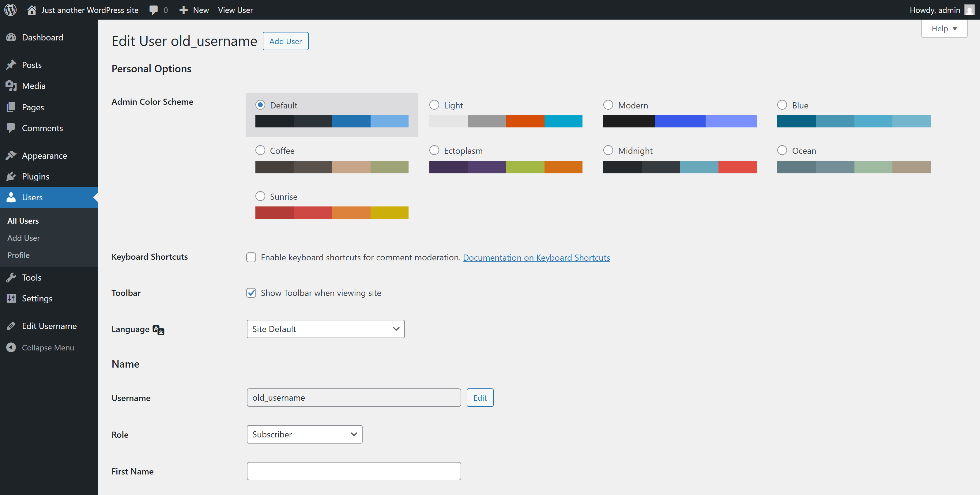Click the Settings sliders icon
Image resolution: width=980 pixels, height=495 pixels.
[x=11, y=299]
